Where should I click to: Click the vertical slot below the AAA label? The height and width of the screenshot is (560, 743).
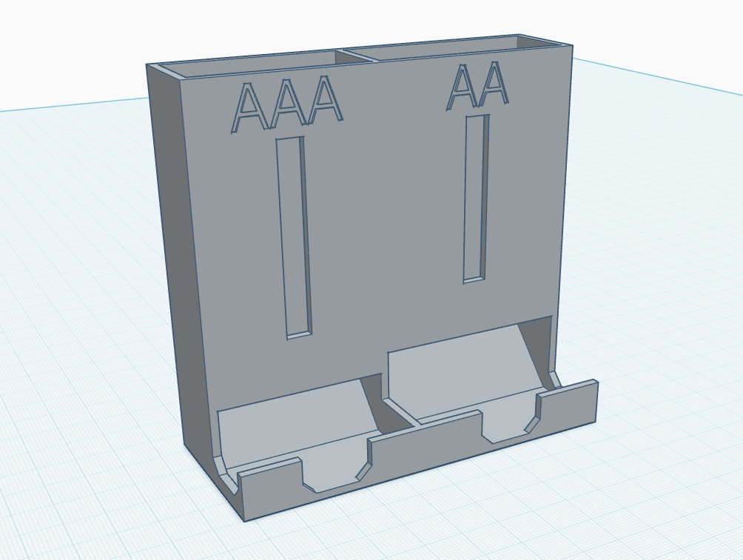[294, 237]
